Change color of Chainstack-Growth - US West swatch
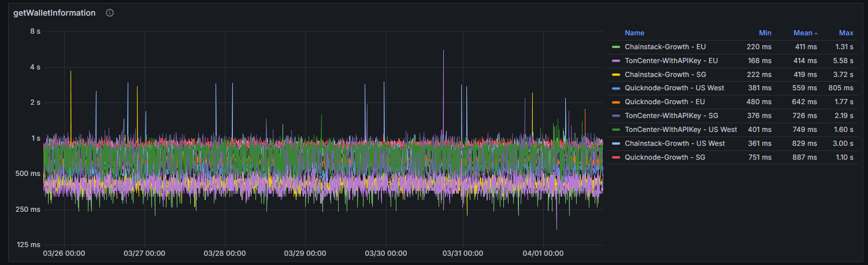This screenshot has width=868, height=265. click(x=616, y=144)
